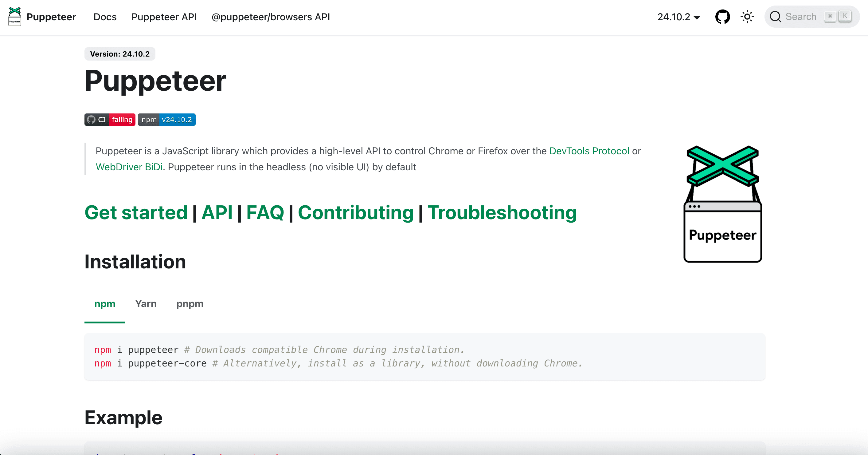Toggle light/dark mode sun icon
The height and width of the screenshot is (455, 868).
coord(747,17)
